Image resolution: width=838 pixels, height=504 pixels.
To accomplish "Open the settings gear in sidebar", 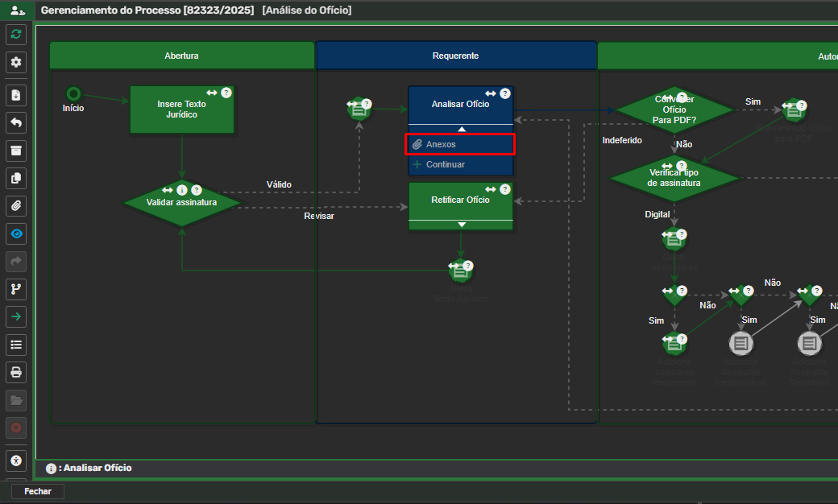I will pos(16,63).
